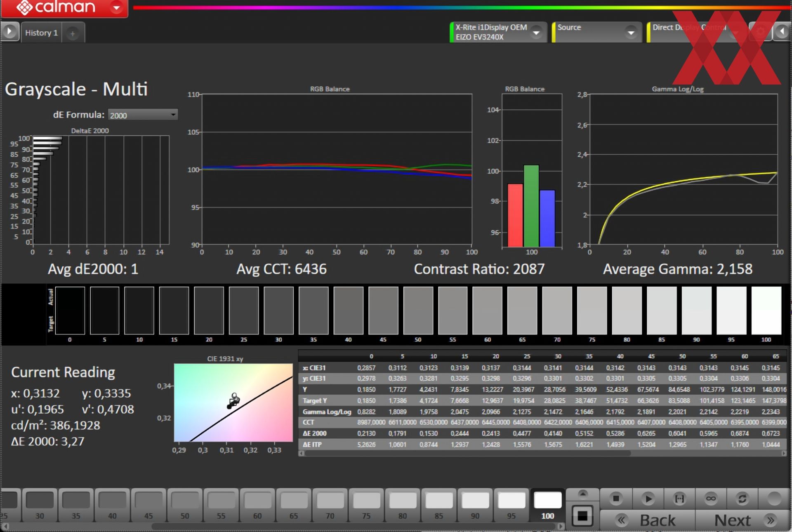This screenshot has height=532, width=792.
Task: Click the RGB Balance bar chart at 100
Action: (532, 170)
